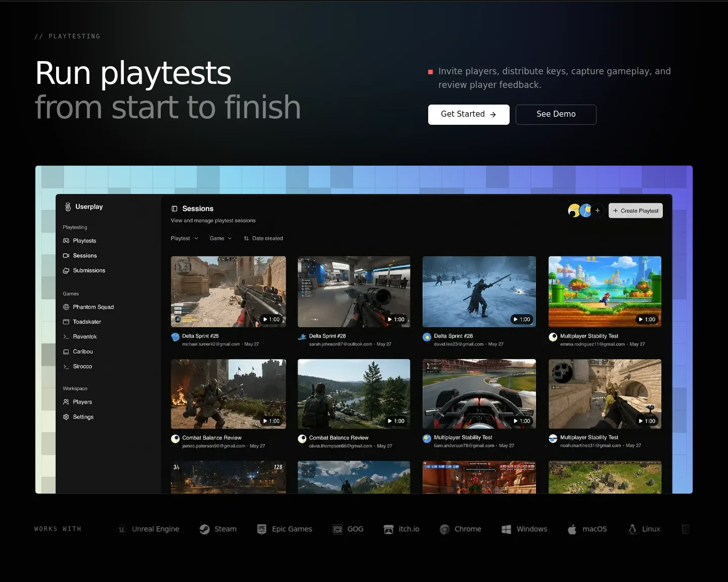
Task: Click the Linux penguin logo
Action: click(x=632, y=529)
